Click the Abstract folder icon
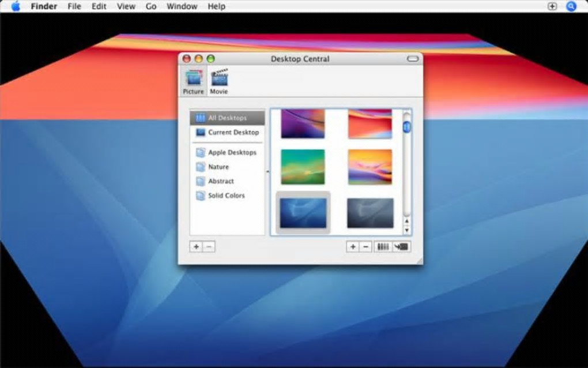This screenshot has width=588, height=368. coord(201,181)
